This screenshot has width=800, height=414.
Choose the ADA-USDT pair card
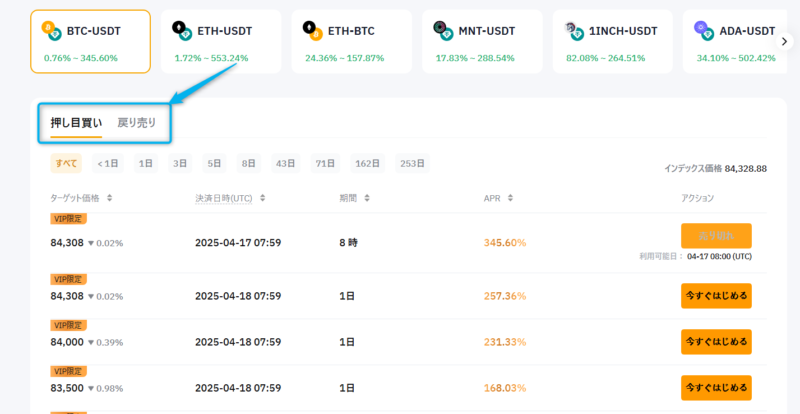(x=735, y=41)
